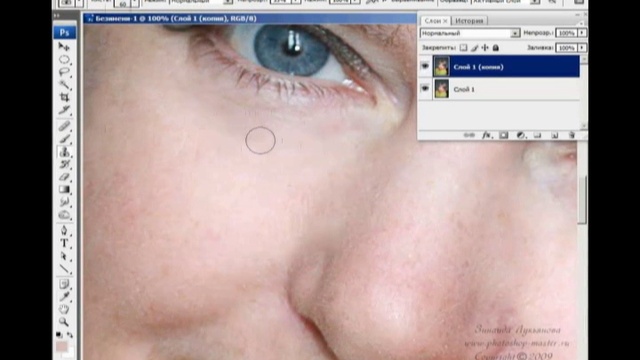
Task: Select the Path Selection tool
Action: pos(64,256)
